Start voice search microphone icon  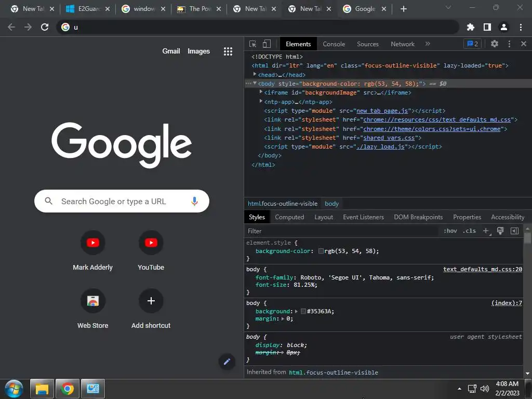tap(194, 201)
